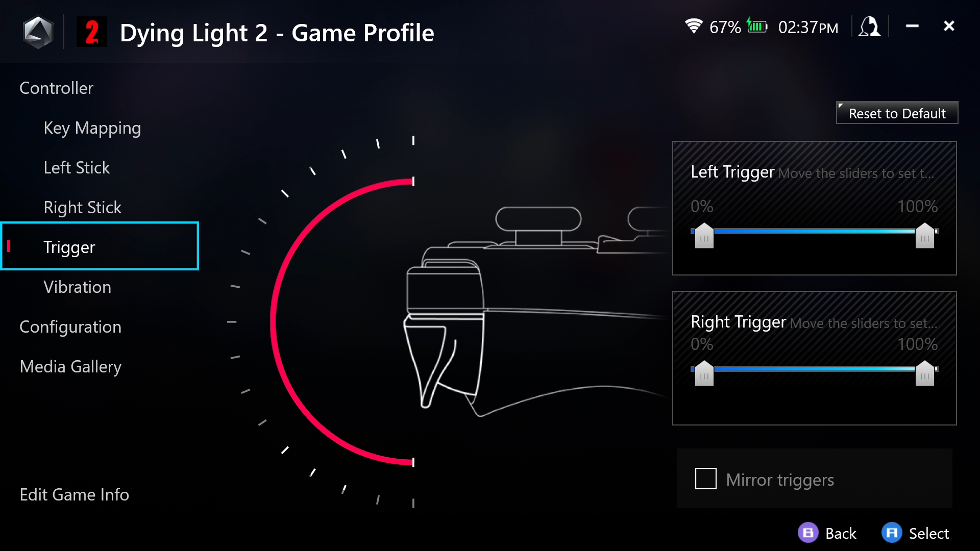Enable the Mirror triggers checkbox
The height and width of the screenshot is (551, 980).
click(x=706, y=479)
